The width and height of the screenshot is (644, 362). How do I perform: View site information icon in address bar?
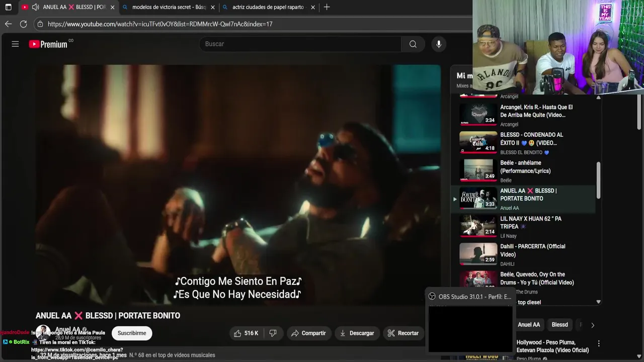40,24
